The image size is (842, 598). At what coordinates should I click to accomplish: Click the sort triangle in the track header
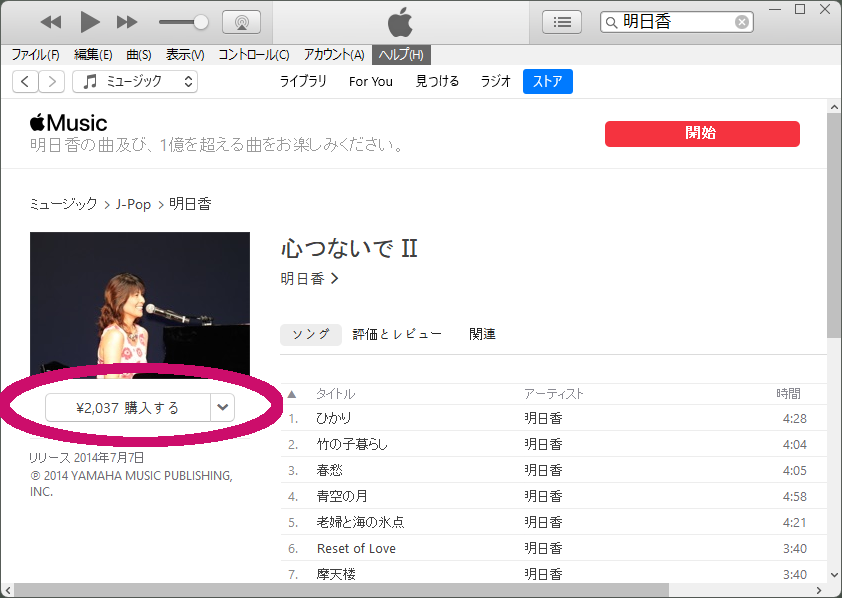click(x=292, y=395)
